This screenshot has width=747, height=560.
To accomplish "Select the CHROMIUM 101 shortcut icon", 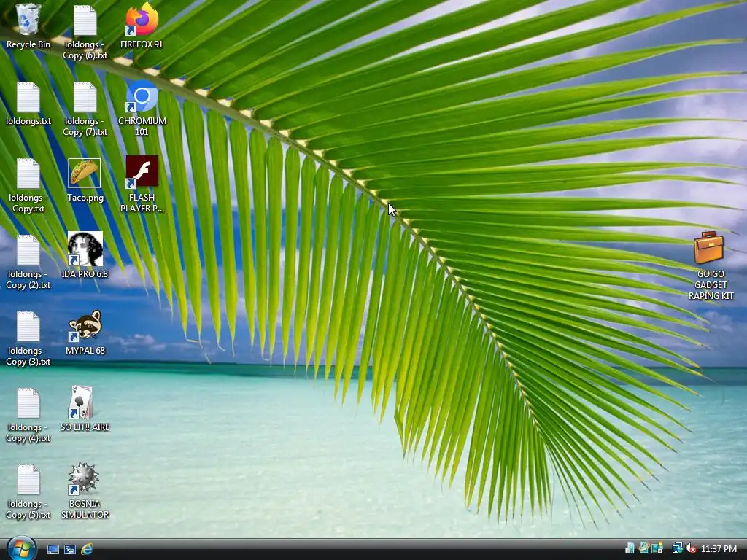I will [x=142, y=109].
